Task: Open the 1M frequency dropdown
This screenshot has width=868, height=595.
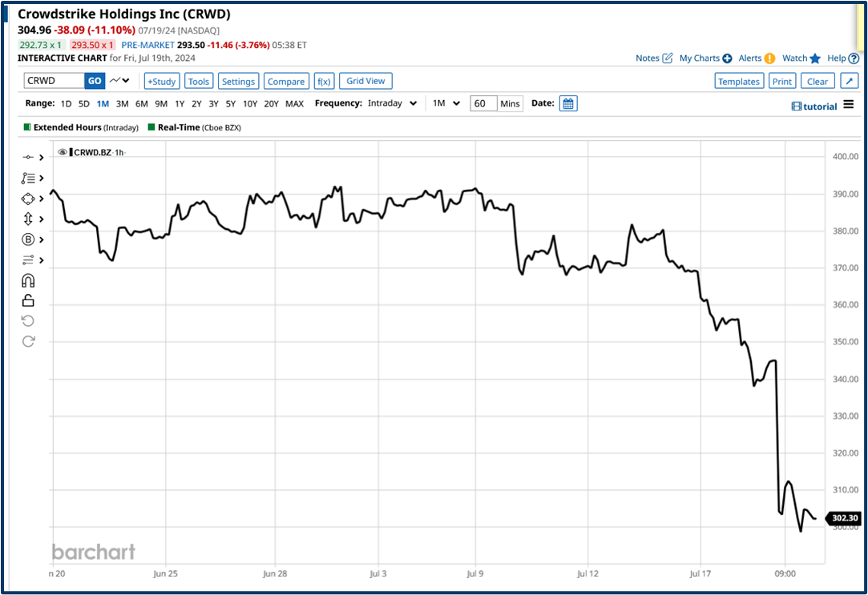Action: [445, 103]
